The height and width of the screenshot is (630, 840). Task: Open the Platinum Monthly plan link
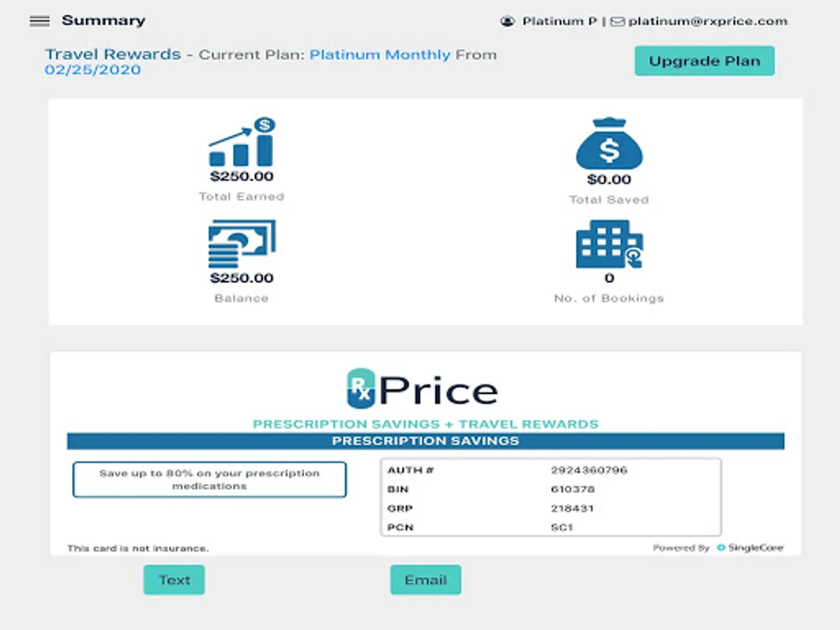[x=380, y=55]
